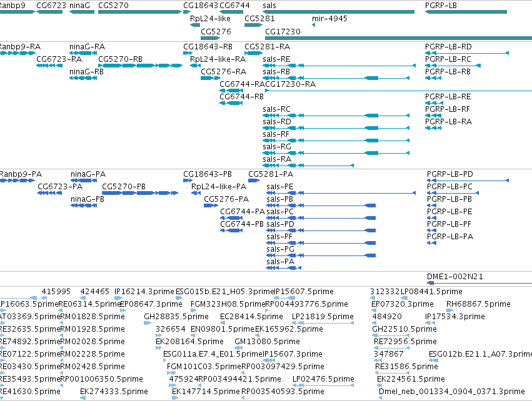Click the CG6723-PA protein label

[x=60, y=187]
